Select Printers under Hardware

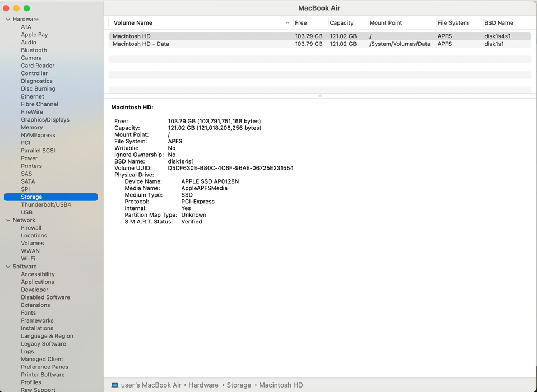31,166
